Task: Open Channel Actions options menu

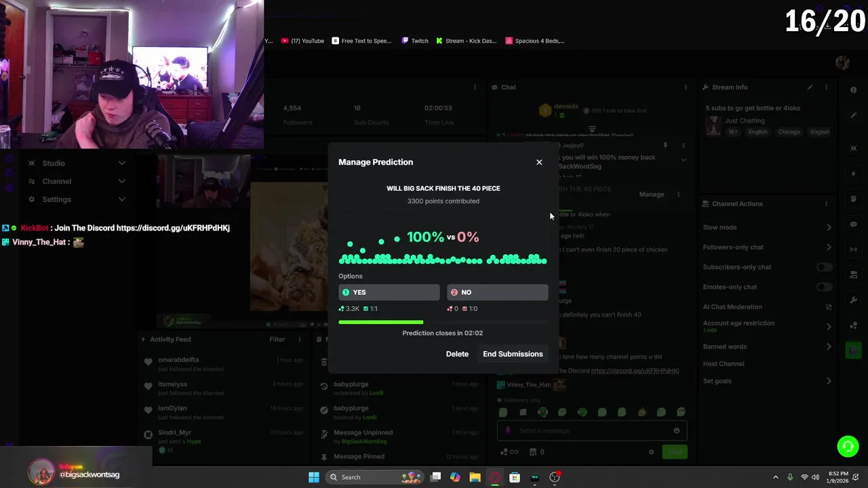Action: (826, 204)
